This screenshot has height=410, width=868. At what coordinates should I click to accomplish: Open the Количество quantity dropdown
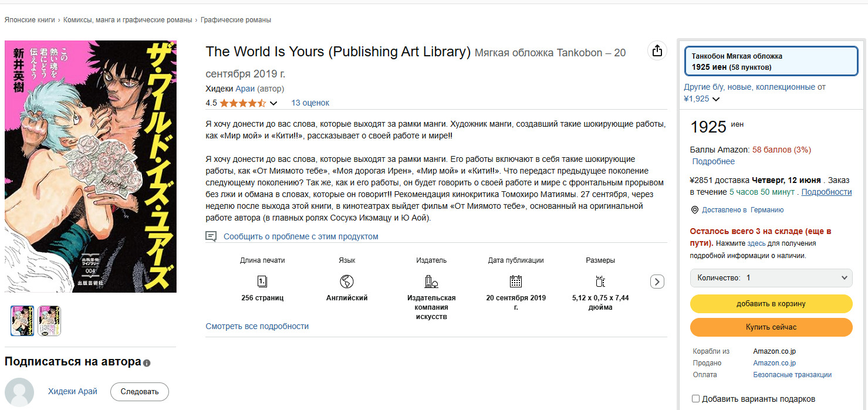pos(771,277)
